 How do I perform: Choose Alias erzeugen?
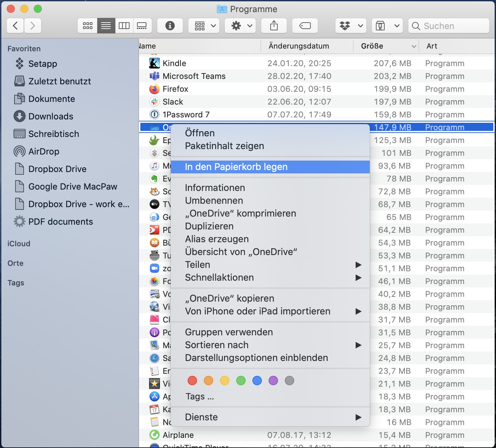tap(270, 239)
